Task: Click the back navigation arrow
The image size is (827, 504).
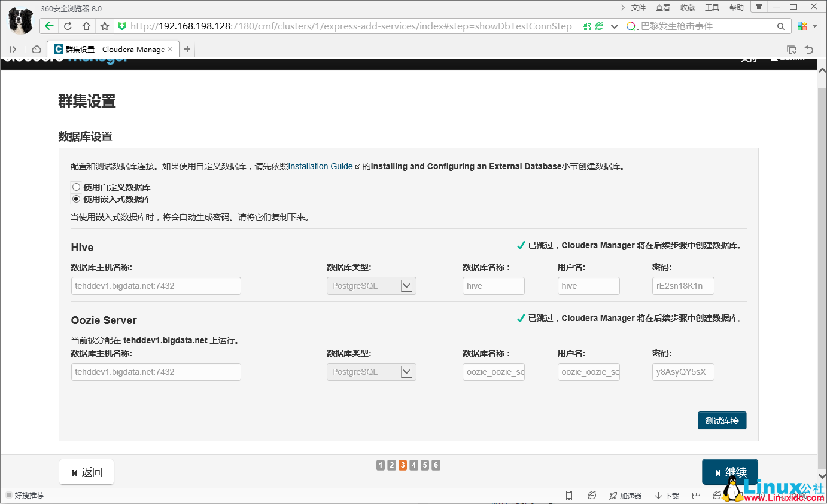Action: pyautogui.click(x=48, y=26)
